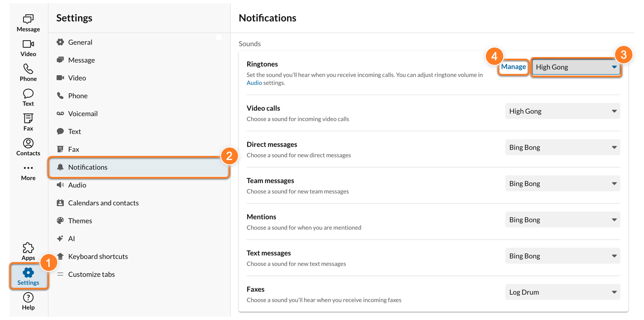This screenshot has width=644, height=320.
Task: Click the Manage link next to Ringtones
Action: [513, 66]
